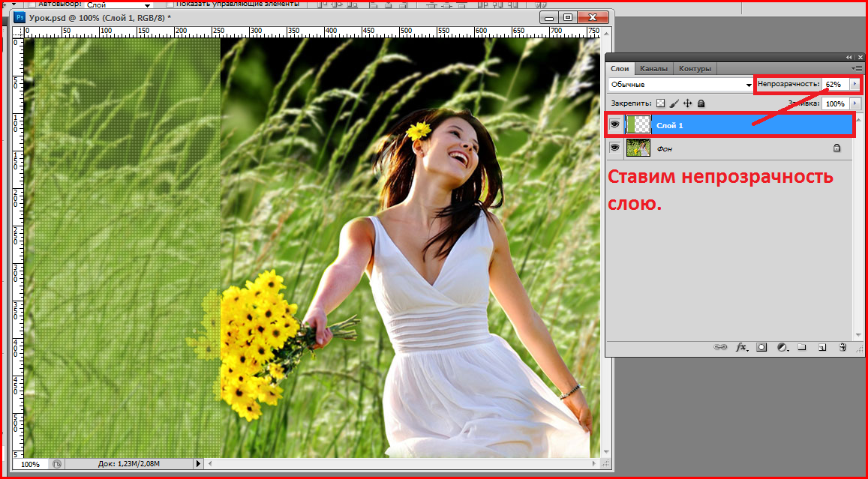Viewport: 868px width, 479px height.
Task: Select the Фон layer thumbnail
Action: pos(638,148)
